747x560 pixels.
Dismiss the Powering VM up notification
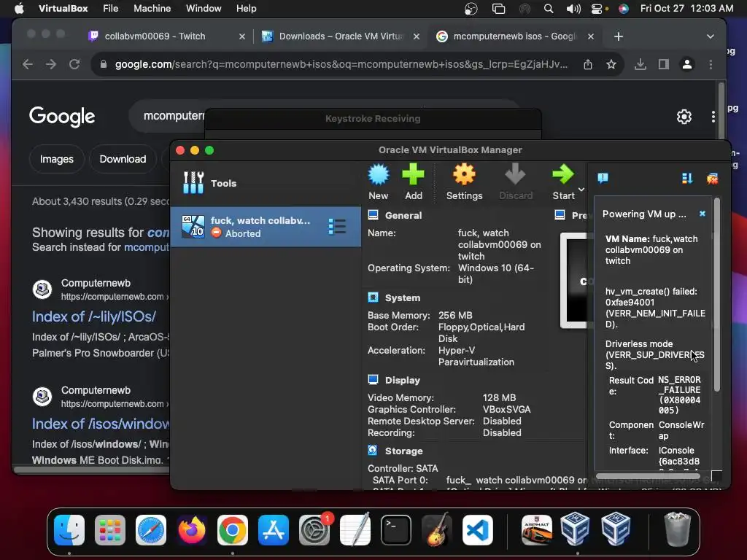click(703, 214)
